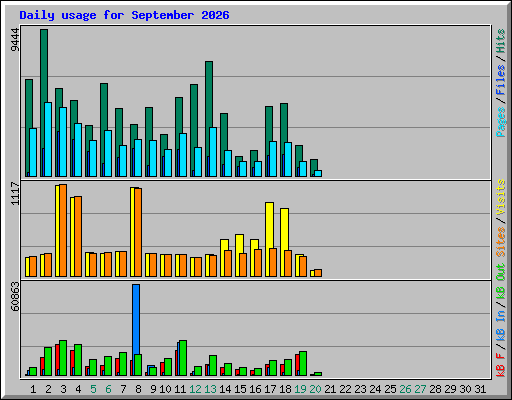Click day 14 on the x-axis
512x400 pixels.
[x=225, y=389]
